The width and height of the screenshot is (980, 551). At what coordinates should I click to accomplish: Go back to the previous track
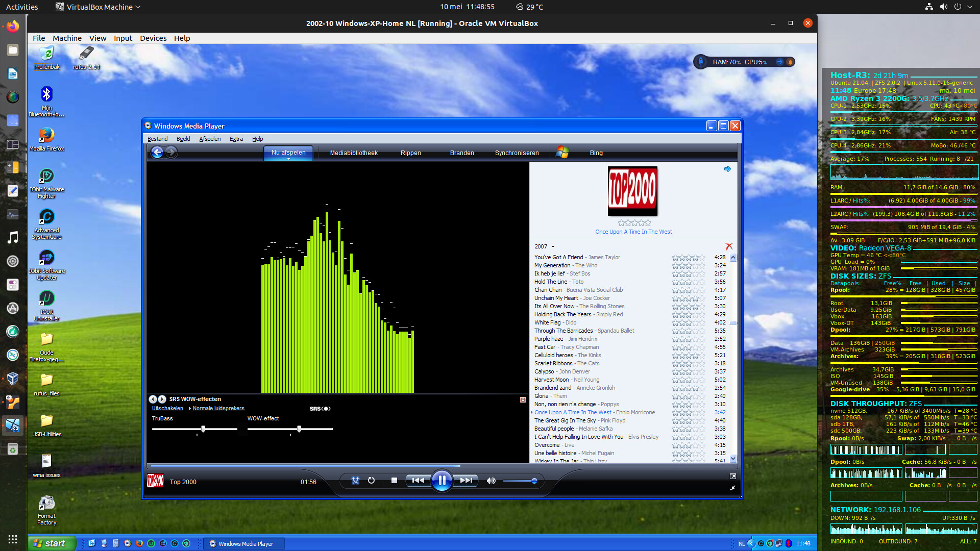pos(418,481)
